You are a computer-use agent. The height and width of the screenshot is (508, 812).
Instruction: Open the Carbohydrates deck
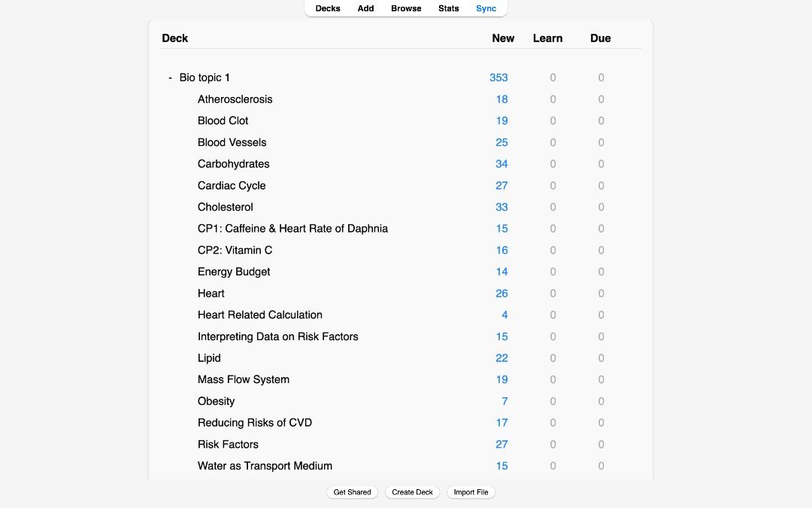234,164
